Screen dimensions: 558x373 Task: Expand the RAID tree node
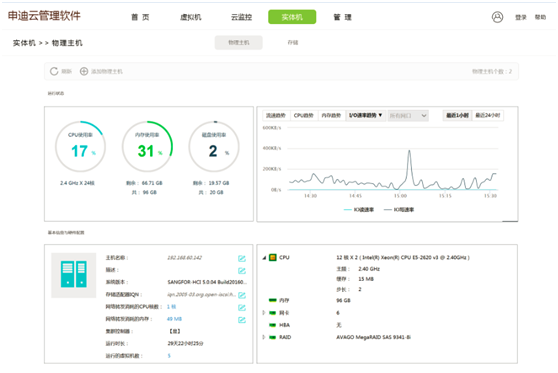click(264, 337)
